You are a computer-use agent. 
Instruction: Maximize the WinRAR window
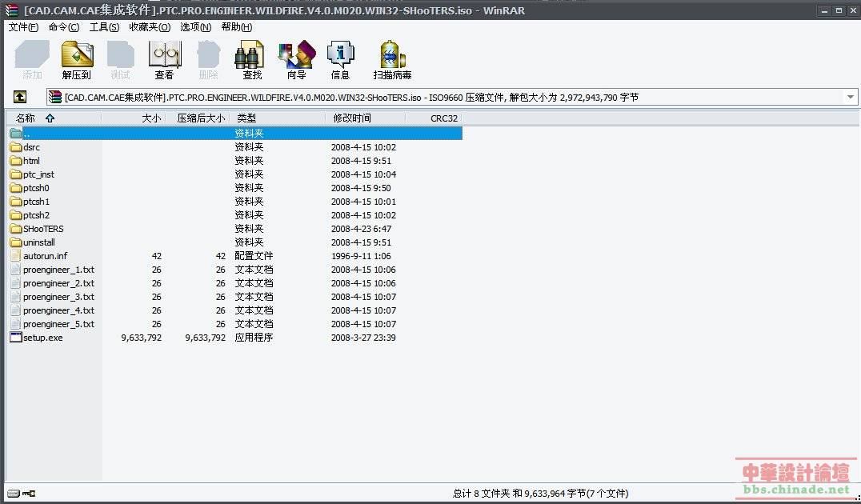(839, 10)
